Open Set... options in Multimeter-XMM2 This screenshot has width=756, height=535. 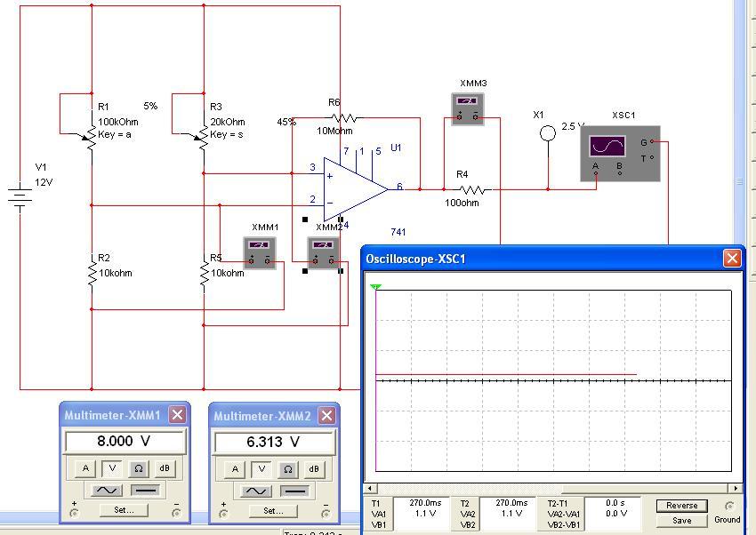pos(273,511)
